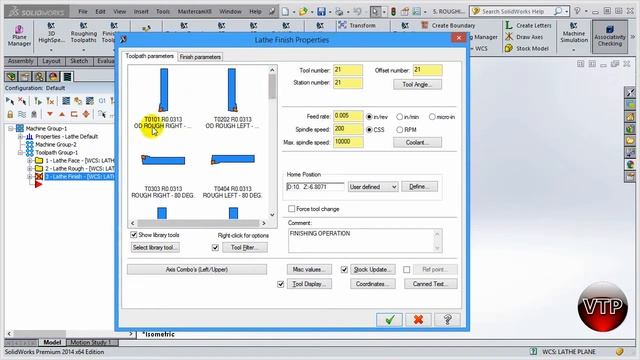This screenshot has width=640, height=360.
Task: Click the lock icon in the operations manager
Action: coord(10,114)
